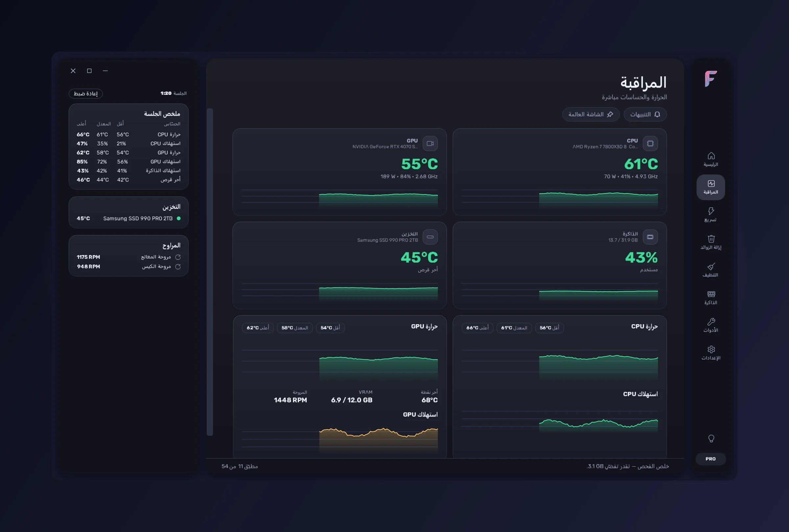
Task: Open the التنبيهات alerts button
Action: (x=645, y=114)
